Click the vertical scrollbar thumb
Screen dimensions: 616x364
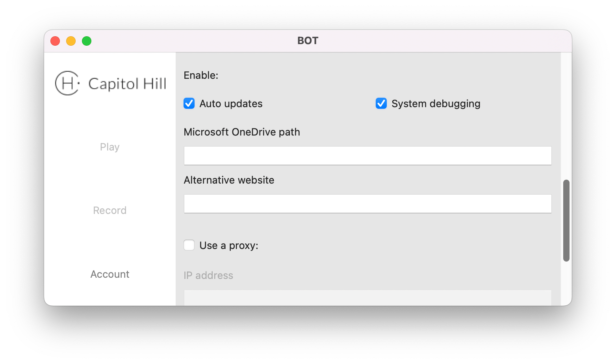[566, 221]
